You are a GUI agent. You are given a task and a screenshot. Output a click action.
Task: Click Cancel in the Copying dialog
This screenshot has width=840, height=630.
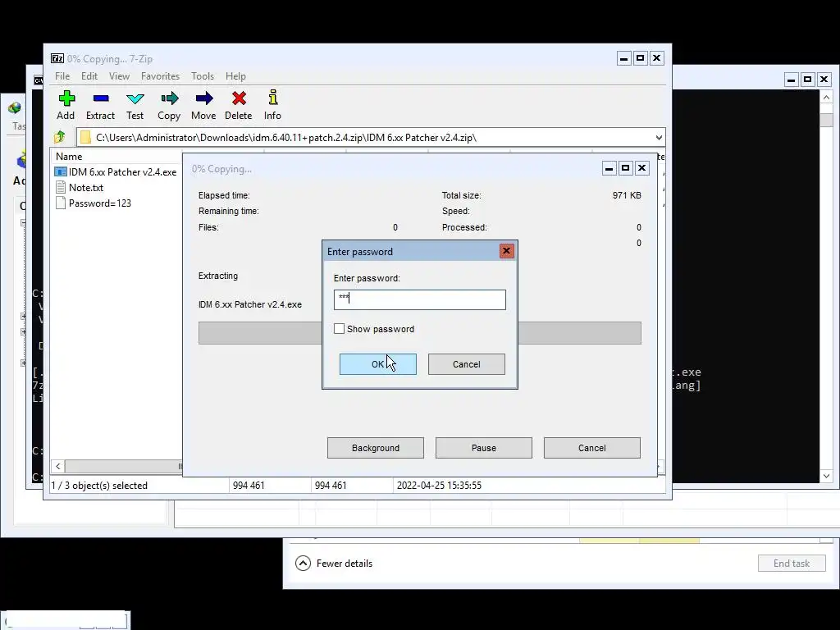pos(592,448)
